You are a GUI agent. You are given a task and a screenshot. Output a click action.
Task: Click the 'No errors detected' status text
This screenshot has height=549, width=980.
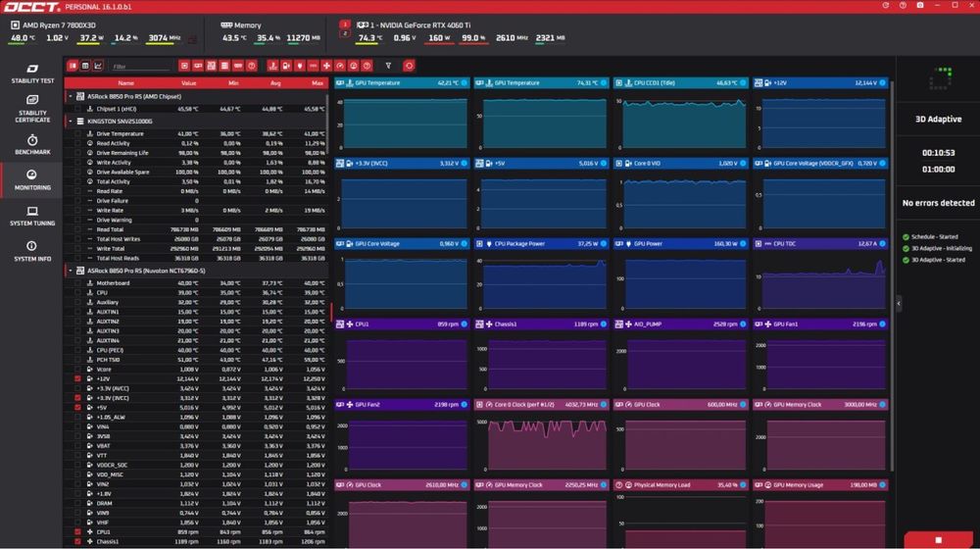click(x=938, y=203)
